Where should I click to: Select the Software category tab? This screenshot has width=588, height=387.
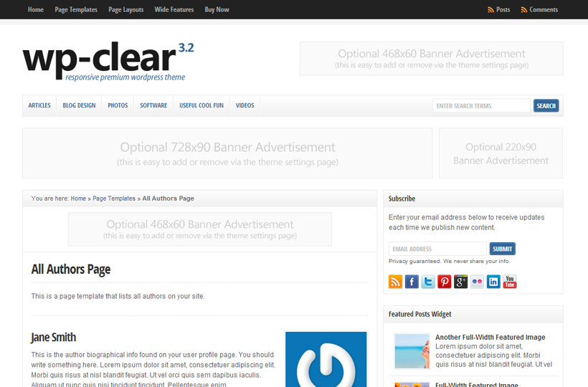point(153,105)
